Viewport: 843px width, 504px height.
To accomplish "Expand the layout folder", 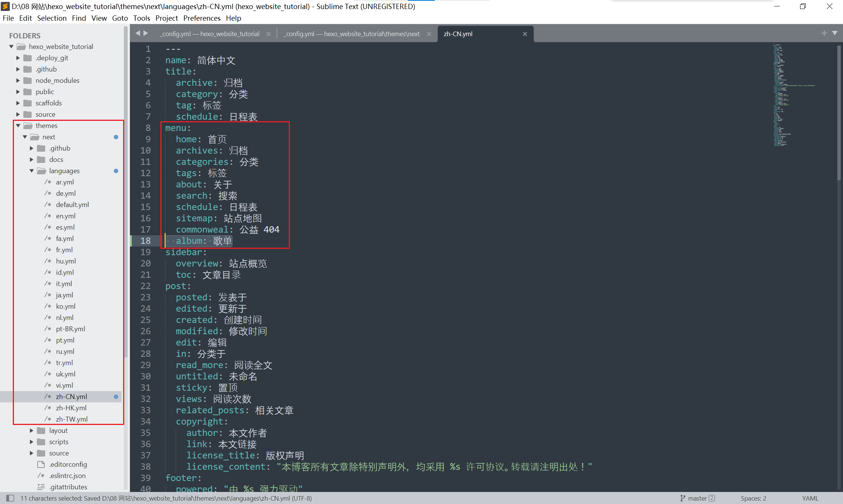I will (x=32, y=430).
